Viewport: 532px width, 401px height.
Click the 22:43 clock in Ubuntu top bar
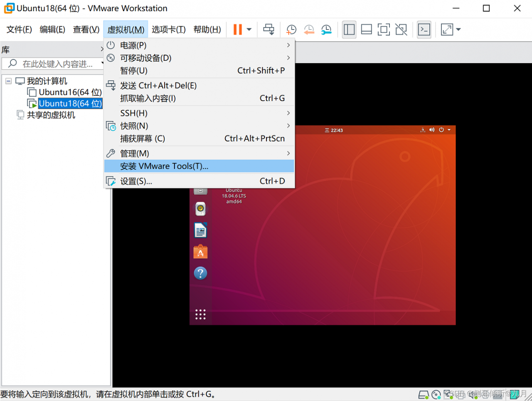[x=336, y=130]
